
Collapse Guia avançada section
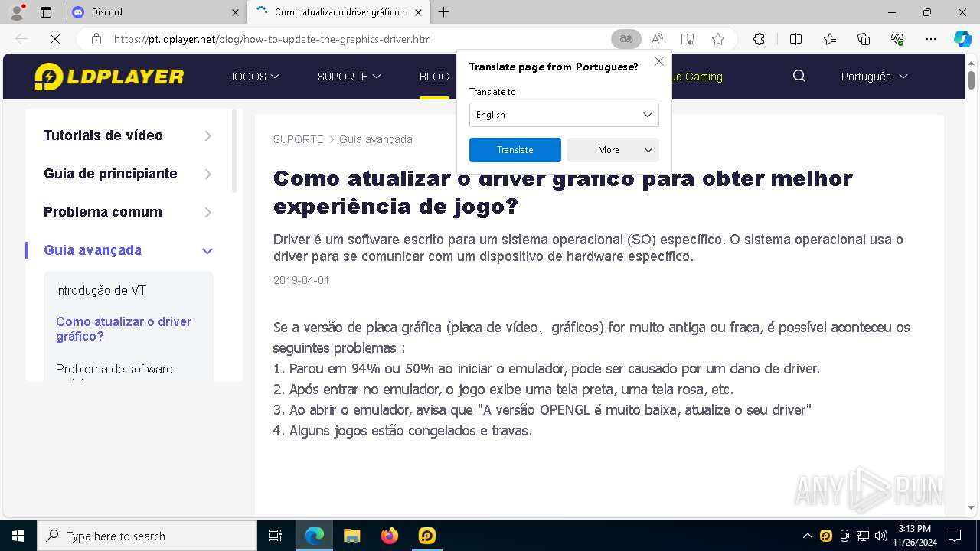point(128,250)
